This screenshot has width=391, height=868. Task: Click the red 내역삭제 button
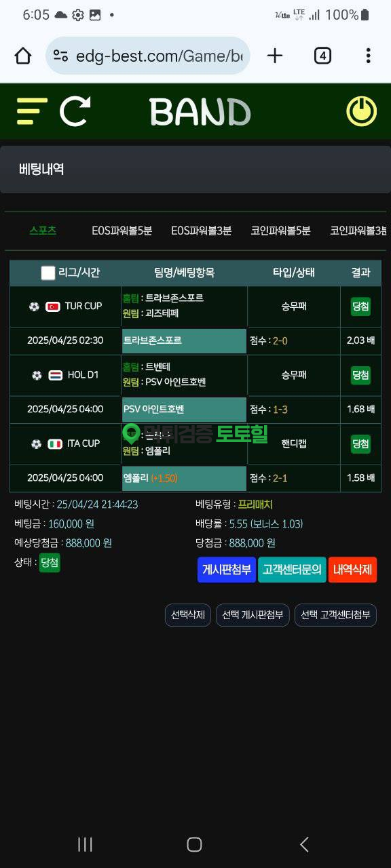pyautogui.click(x=352, y=570)
